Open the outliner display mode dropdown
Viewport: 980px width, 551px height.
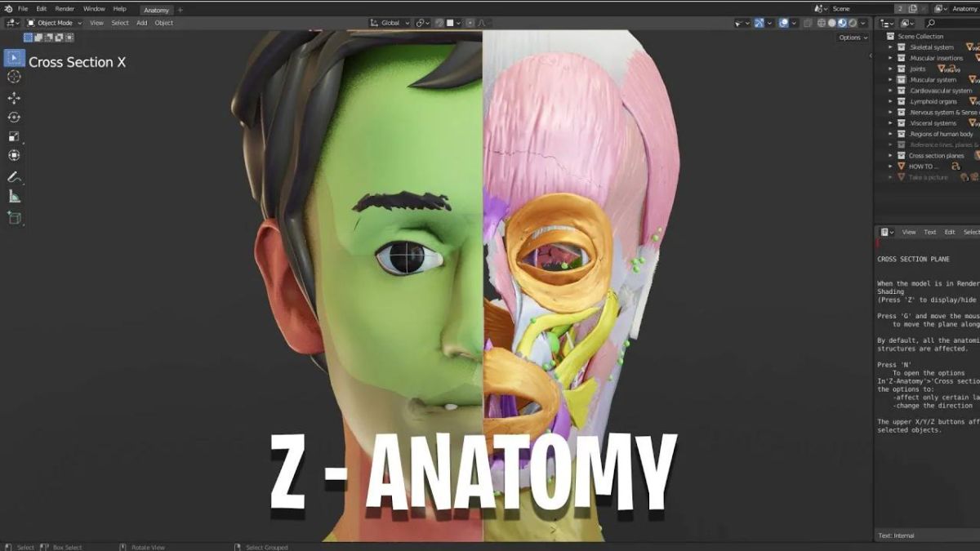(907, 23)
